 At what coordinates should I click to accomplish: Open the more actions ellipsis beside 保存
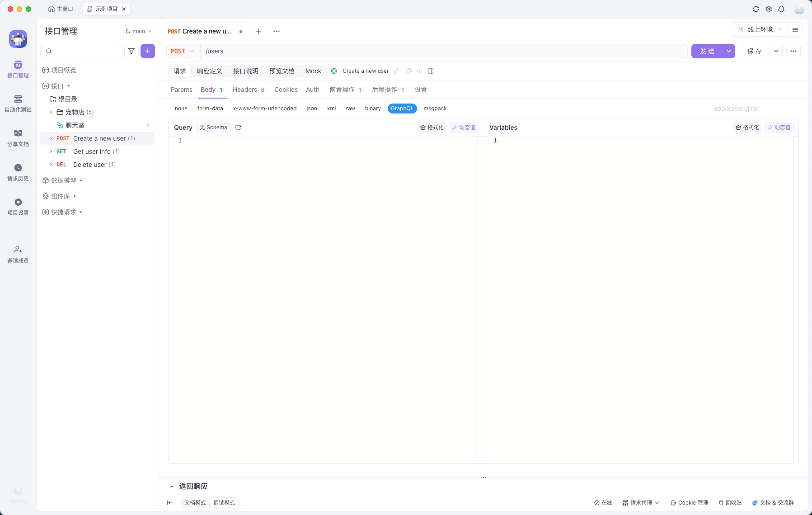(793, 51)
